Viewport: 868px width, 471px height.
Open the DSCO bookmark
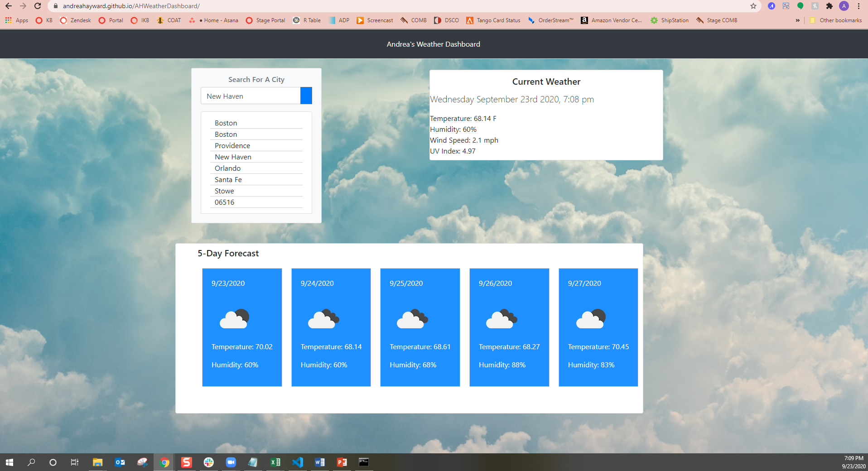(x=446, y=20)
